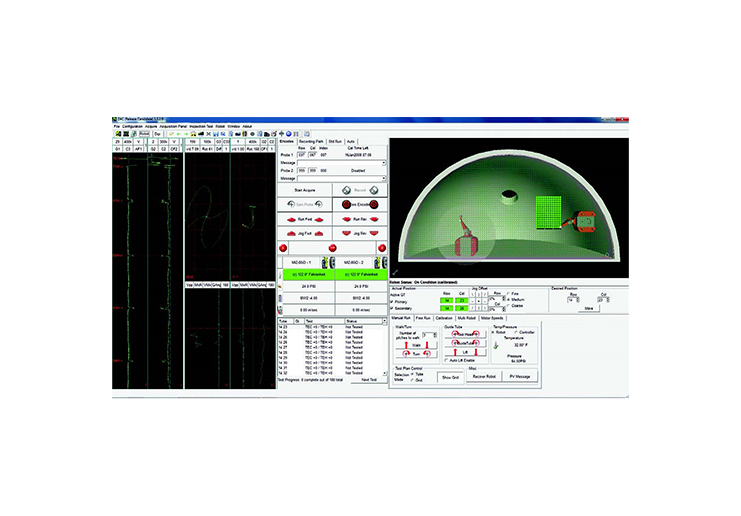Click the left red stop circle

[283, 248]
